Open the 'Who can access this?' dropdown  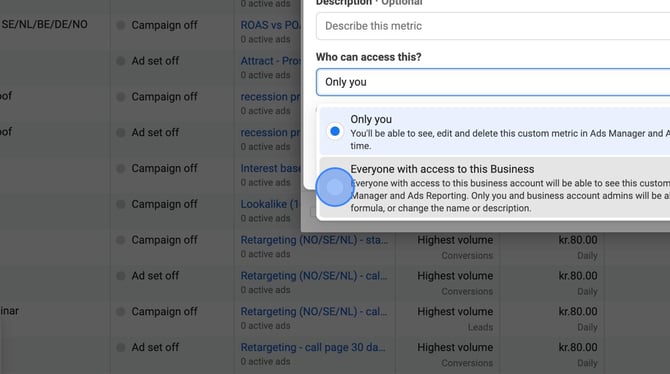[493, 82]
